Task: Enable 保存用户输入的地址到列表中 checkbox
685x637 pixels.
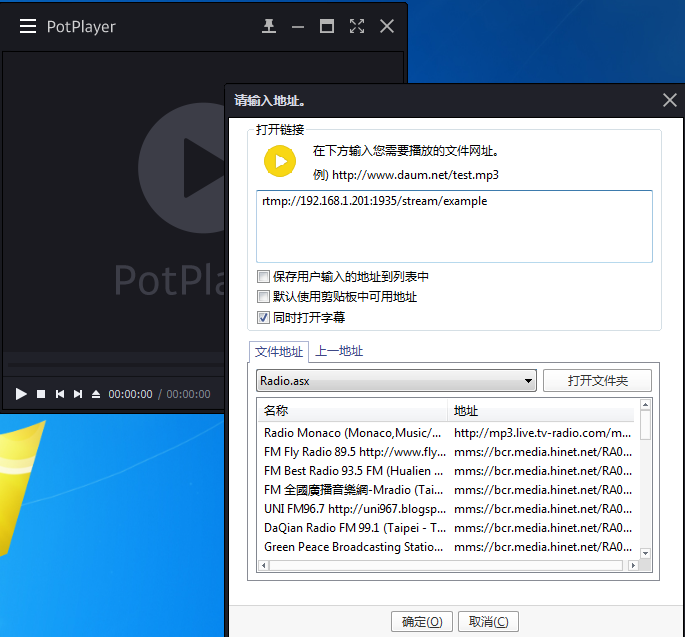Action: click(x=263, y=277)
